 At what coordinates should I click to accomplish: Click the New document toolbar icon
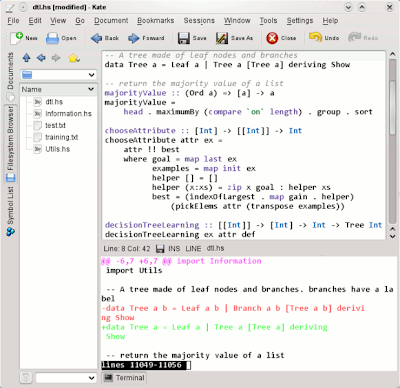[17, 38]
